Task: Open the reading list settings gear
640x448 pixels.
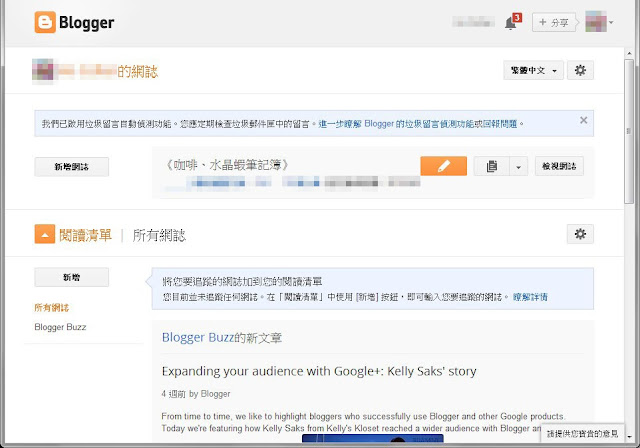Action: [580, 234]
